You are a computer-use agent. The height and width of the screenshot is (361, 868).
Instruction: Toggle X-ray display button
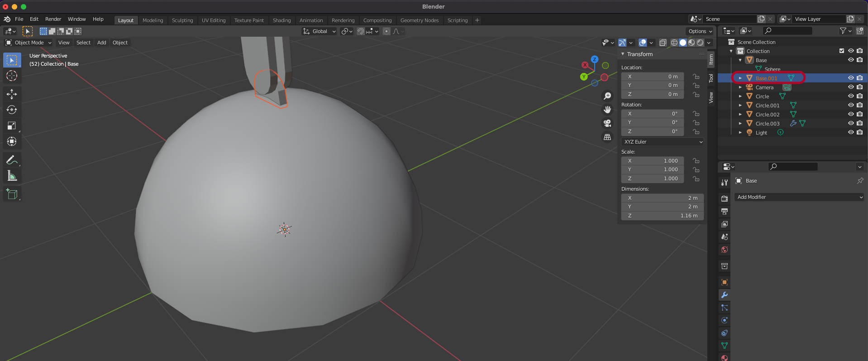pyautogui.click(x=663, y=43)
